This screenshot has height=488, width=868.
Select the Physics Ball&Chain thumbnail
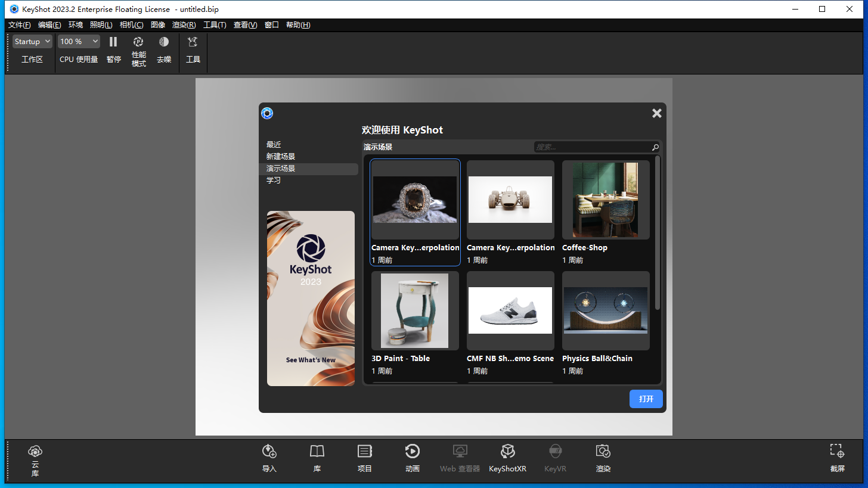click(606, 310)
